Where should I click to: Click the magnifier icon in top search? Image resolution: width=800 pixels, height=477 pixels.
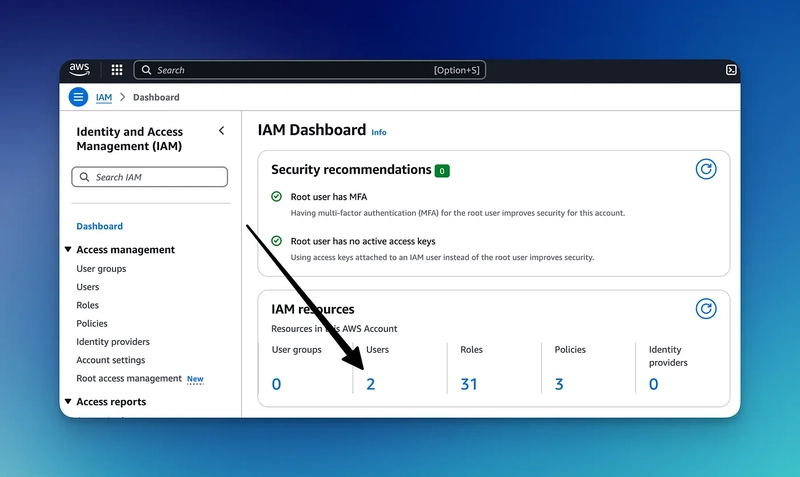(146, 70)
